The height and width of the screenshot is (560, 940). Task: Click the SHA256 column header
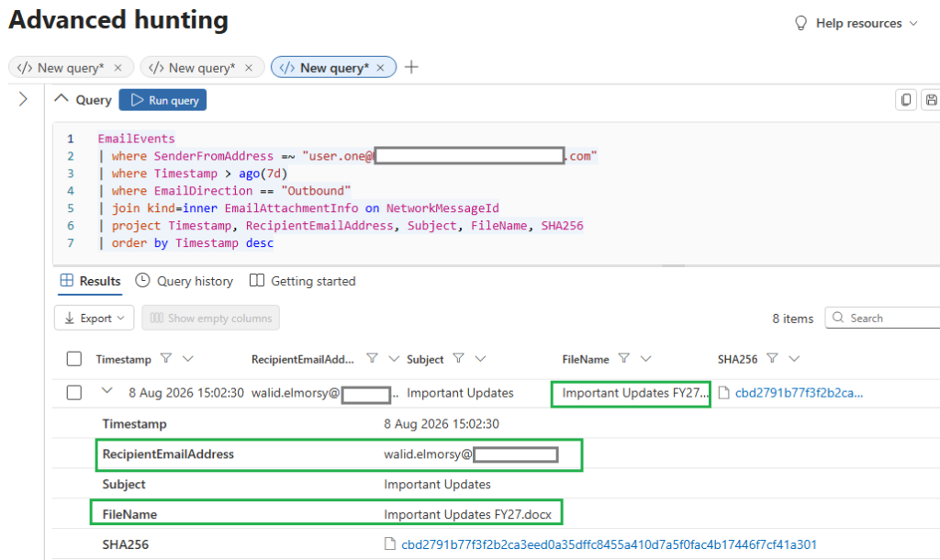pyautogui.click(x=737, y=359)
